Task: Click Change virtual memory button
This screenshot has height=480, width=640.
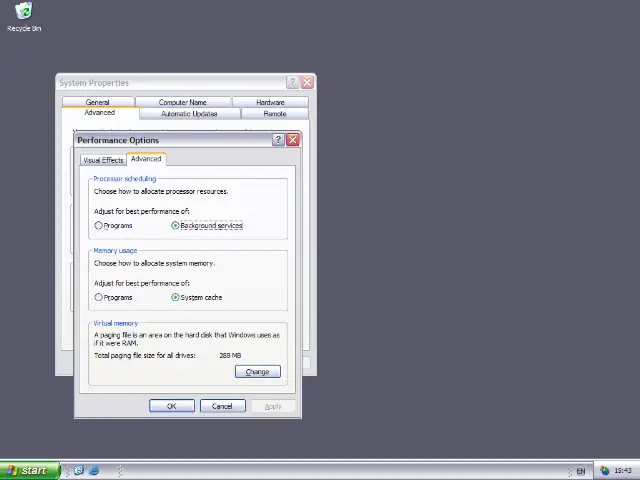Action: click(x=258, y=372)
